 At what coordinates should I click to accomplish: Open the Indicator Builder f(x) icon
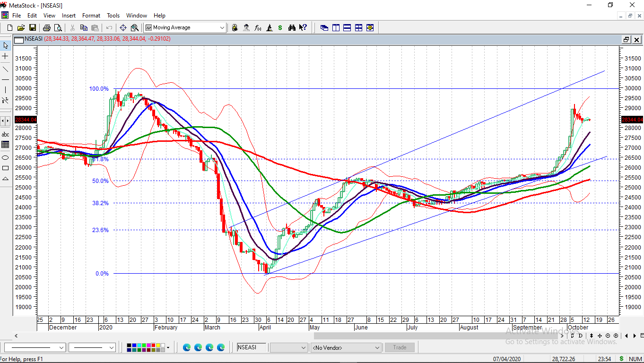click(258, 28)
